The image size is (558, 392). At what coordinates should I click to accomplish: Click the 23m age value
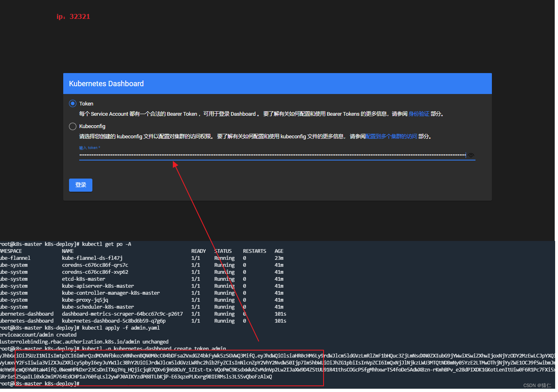[x=279, y=258]
